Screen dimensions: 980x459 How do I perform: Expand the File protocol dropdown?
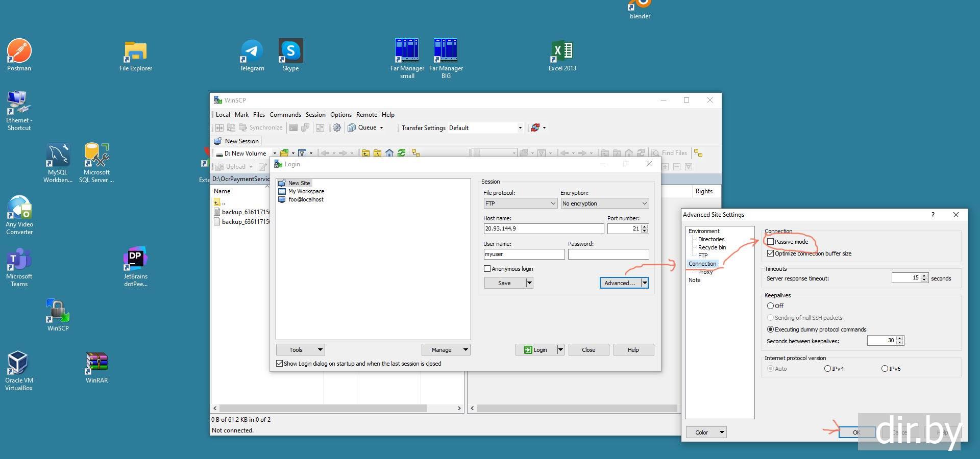click(520, 203)
